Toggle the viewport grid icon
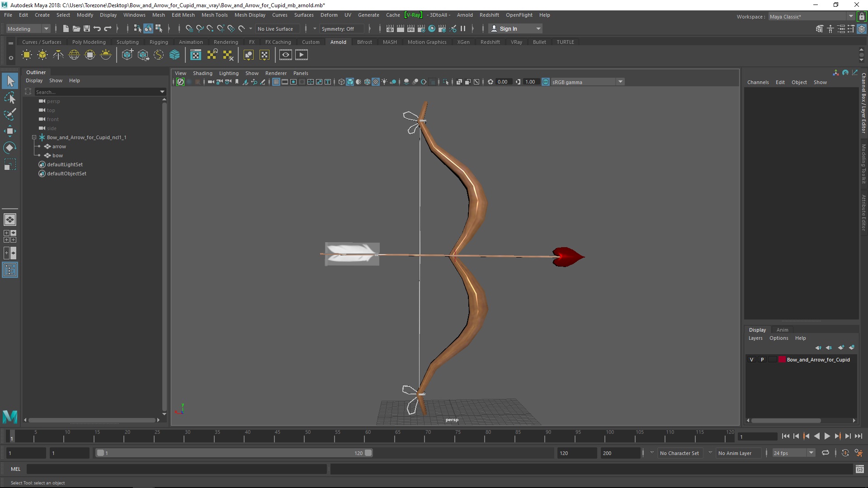 [x=276, y=82]
